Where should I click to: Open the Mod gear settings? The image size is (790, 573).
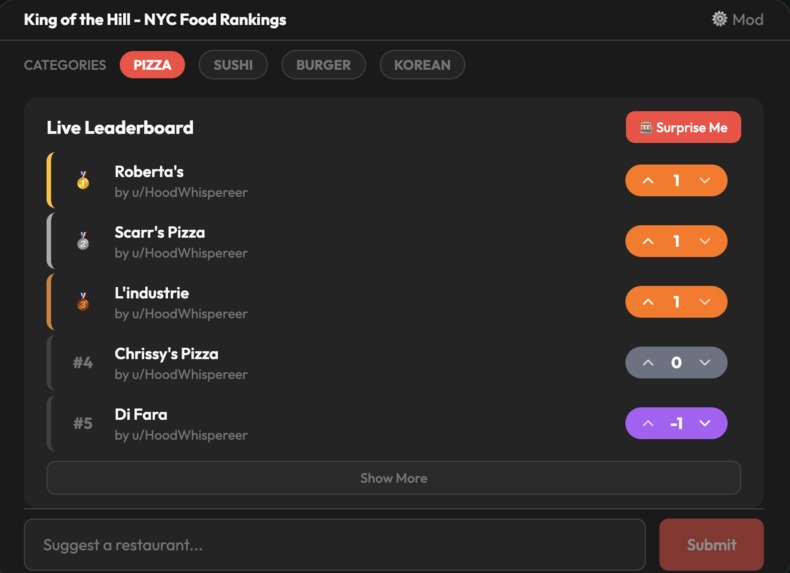point(737,20)
